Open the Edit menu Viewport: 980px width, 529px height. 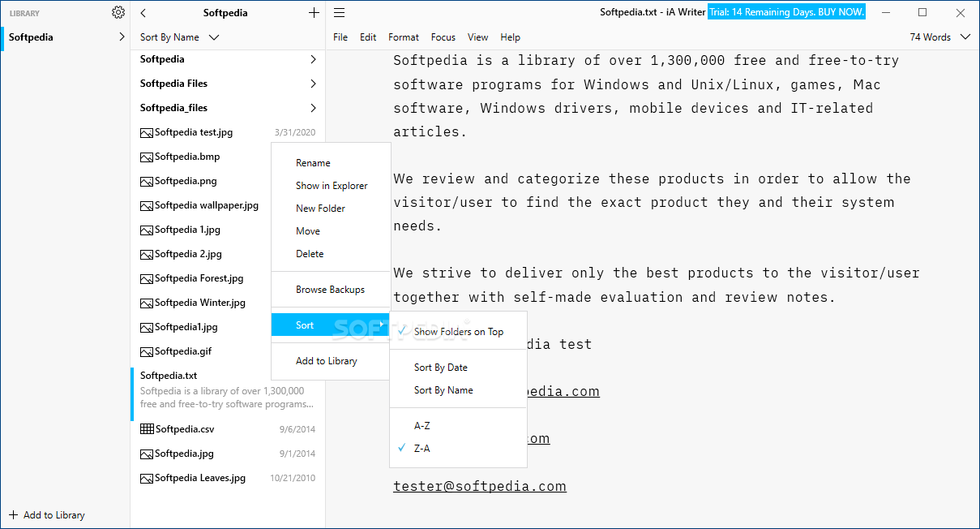368,37
